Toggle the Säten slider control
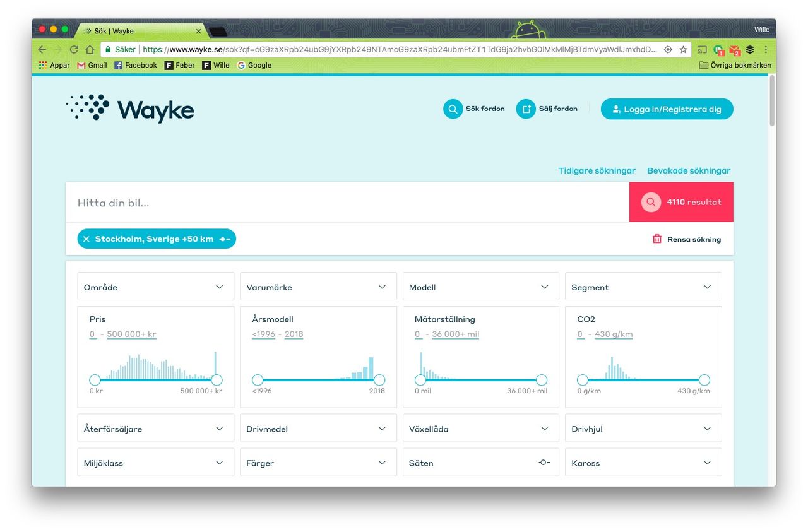808x532 pixels. (545, 463)
